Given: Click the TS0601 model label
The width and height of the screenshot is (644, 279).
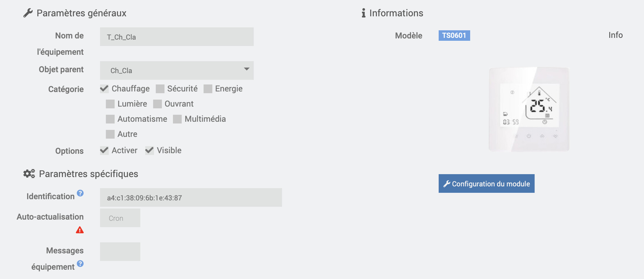Looking at the screenshot, I should point(454,36).
